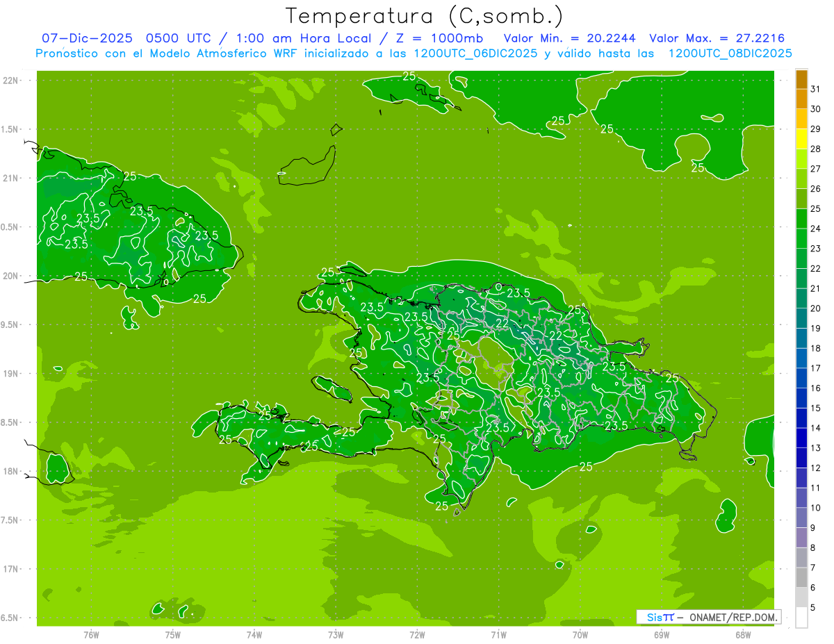Click the legend value label '31'
The height and width of the screenshot is (644, 834).
click(x=816, y=89)
